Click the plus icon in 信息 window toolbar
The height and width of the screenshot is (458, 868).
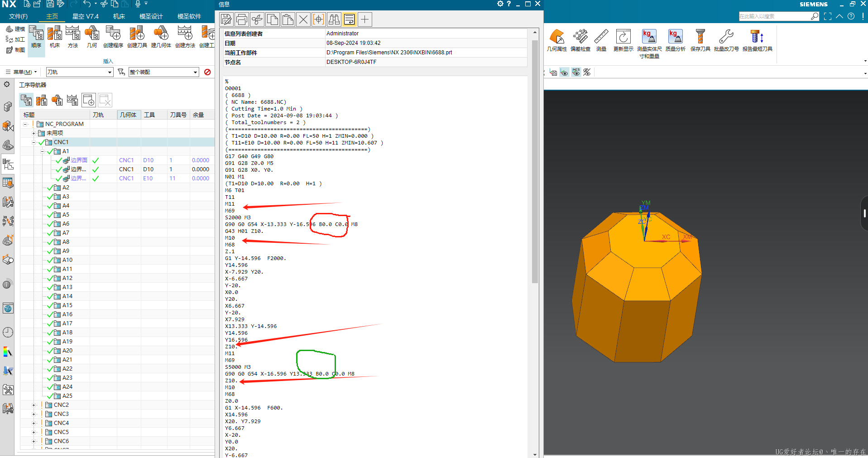coord(365,19)
